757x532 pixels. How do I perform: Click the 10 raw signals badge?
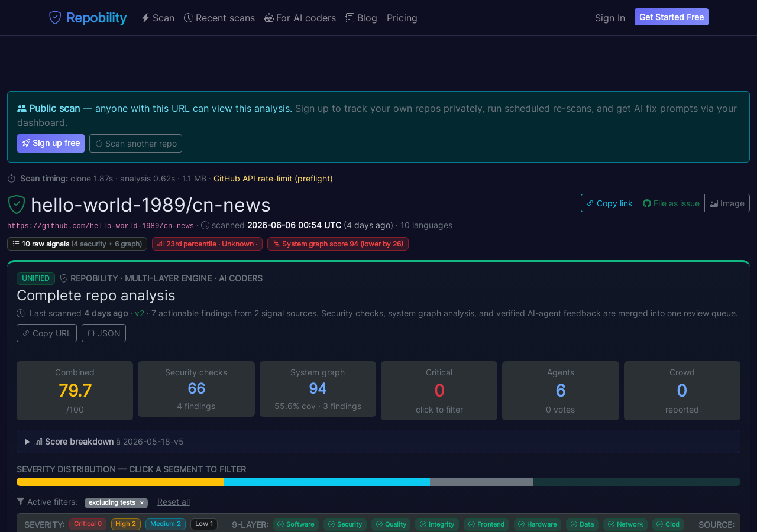[77, 244]
